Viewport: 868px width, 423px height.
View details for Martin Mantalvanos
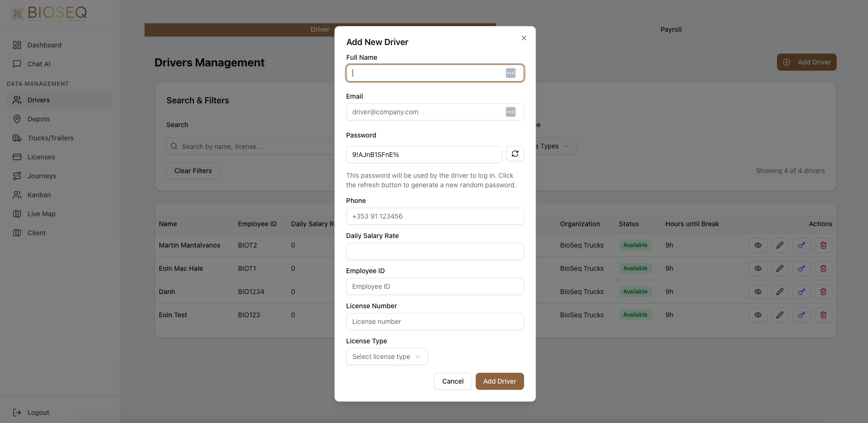point(758,245)
